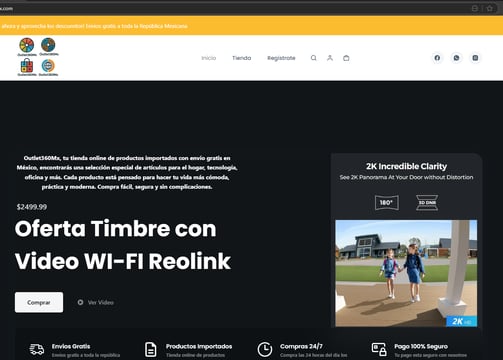
Task: Click the Comprar button
Action: [39, 302]
